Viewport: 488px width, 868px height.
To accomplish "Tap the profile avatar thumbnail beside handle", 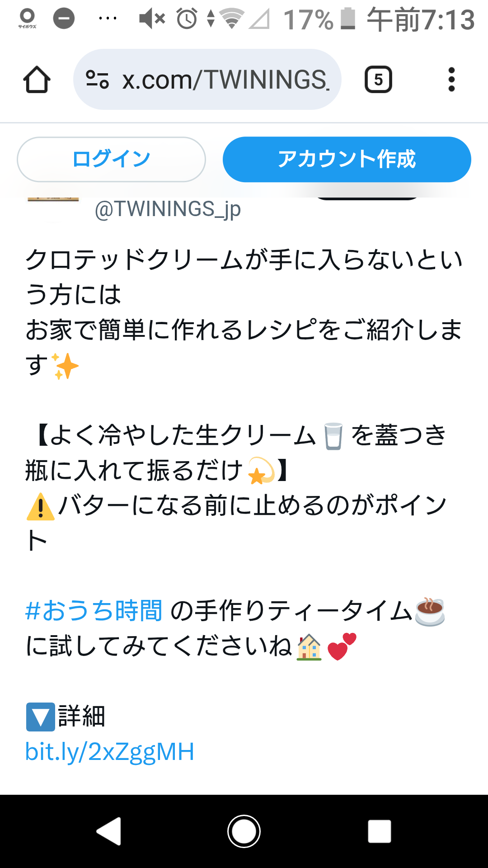I will (53, 199).
